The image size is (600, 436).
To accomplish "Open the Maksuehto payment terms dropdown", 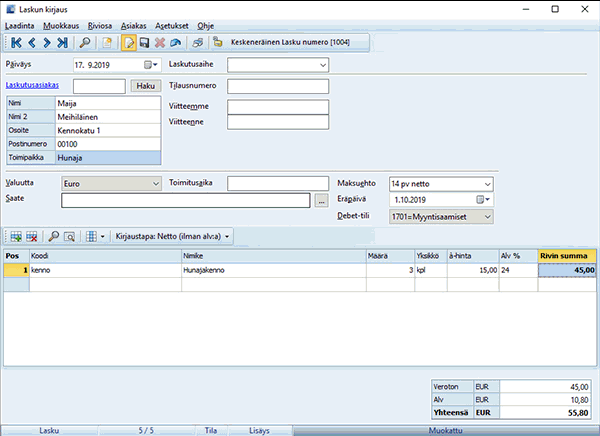I will click(486, 184).
